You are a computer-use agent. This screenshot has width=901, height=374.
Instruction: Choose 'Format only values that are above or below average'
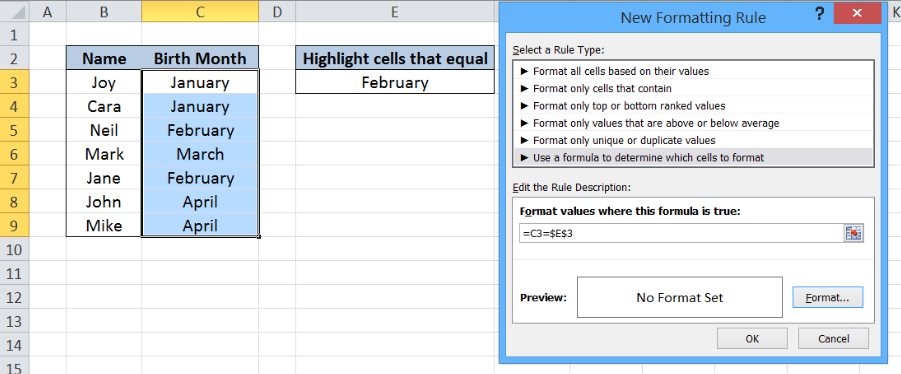click(x=693, y=123)
